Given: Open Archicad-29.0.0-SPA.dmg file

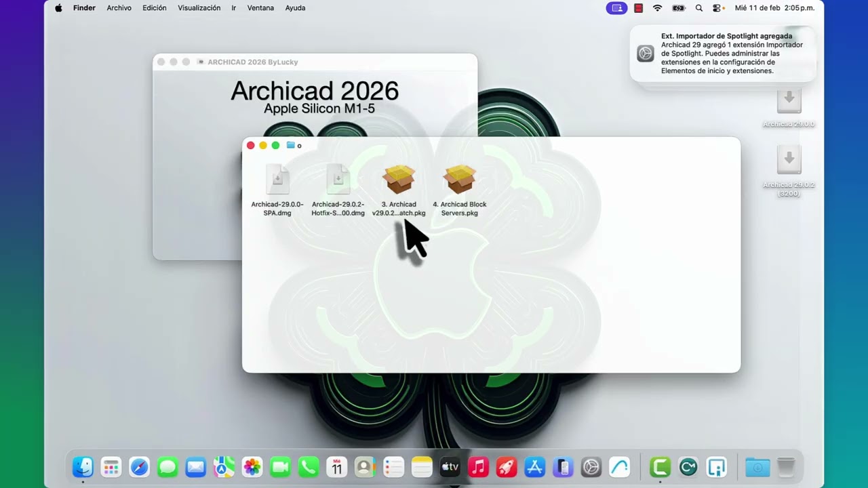Looking at the screenshot, I should (277, 191).
